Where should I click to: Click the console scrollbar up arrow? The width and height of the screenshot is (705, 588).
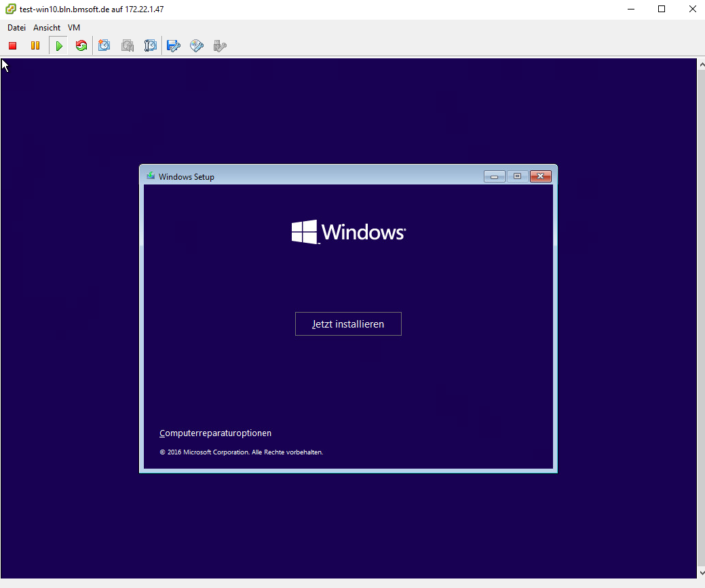(702, 64)
